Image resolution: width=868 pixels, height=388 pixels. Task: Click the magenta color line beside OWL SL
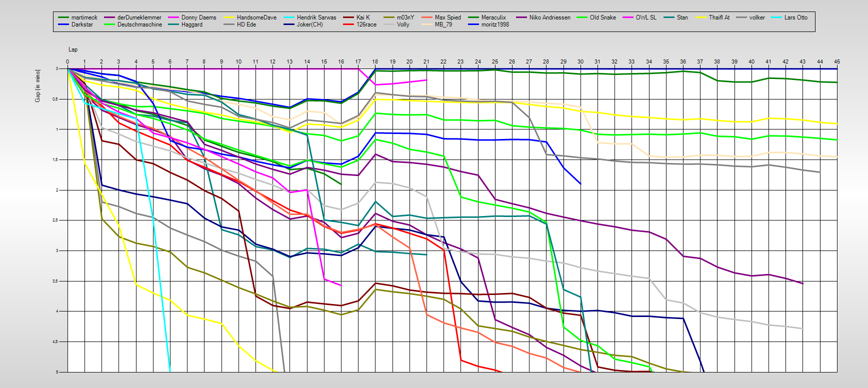click(x=628, y=17)
